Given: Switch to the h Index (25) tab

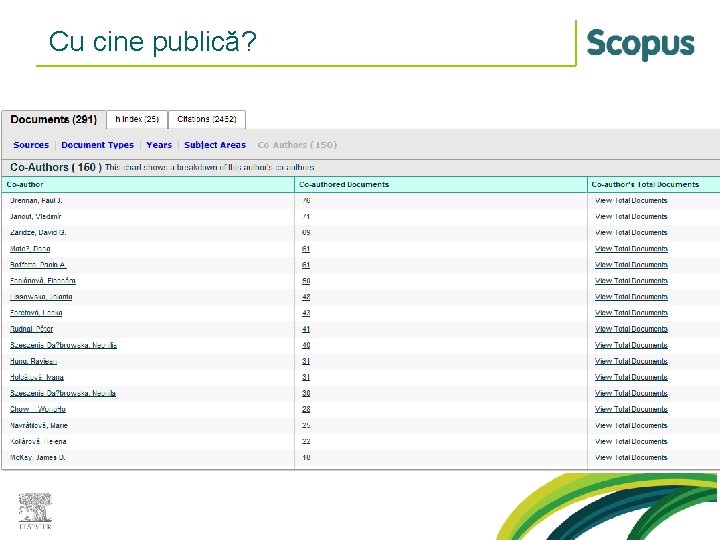Looking at the screenshot, I should pyautogui.click(x=137, y=119).
